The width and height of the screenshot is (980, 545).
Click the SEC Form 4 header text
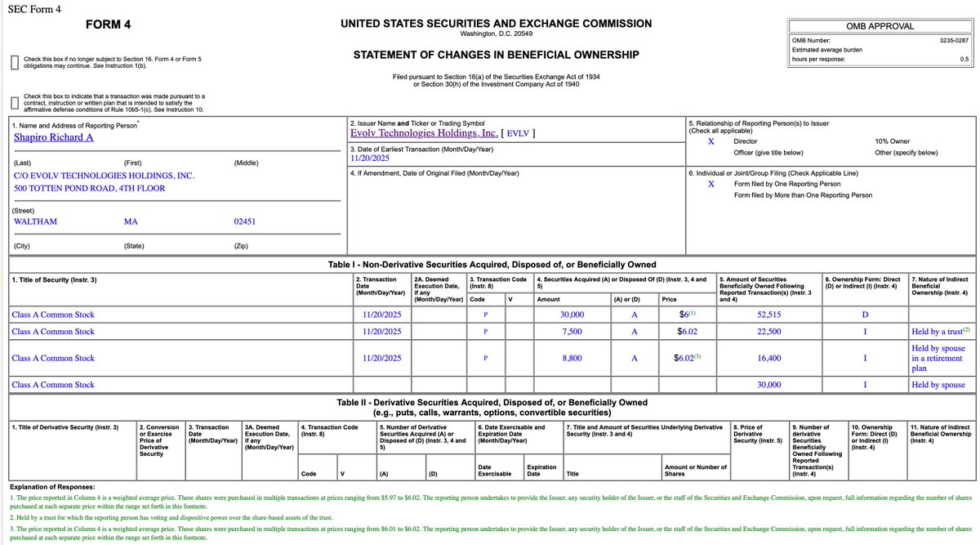[x=33, y=8]
